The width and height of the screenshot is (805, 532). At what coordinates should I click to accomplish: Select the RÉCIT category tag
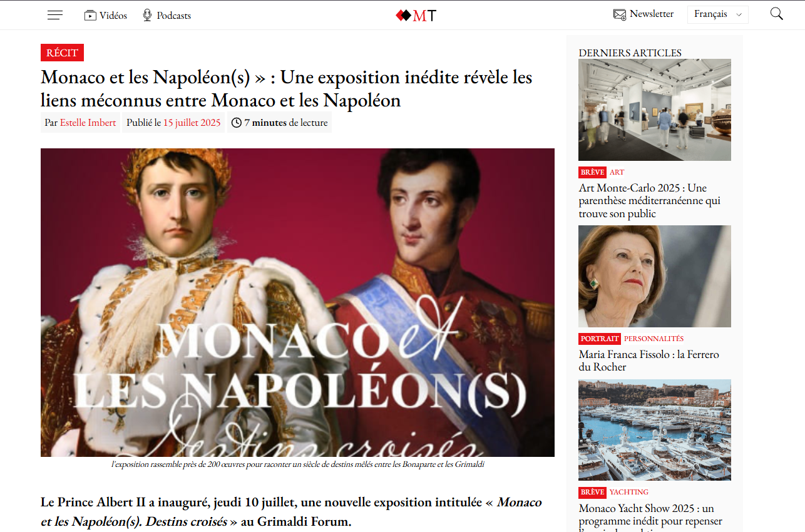click(62, 53)
